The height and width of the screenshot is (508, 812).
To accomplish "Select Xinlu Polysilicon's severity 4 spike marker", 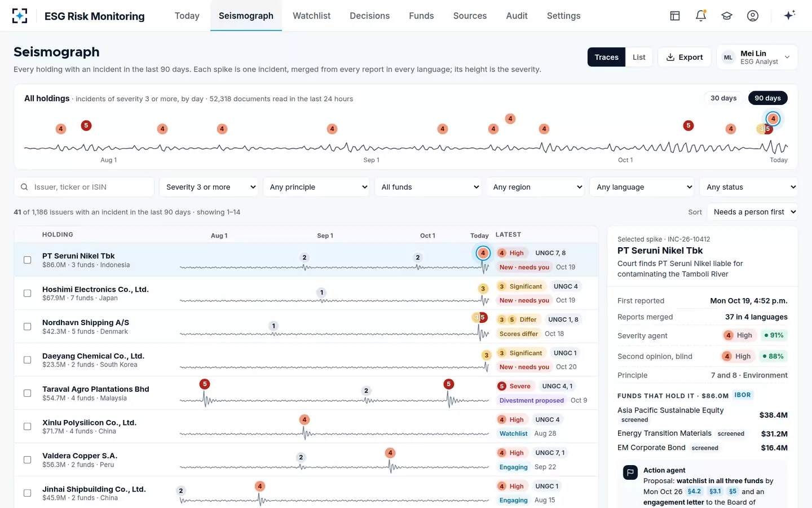I will (x=304, y=419).
